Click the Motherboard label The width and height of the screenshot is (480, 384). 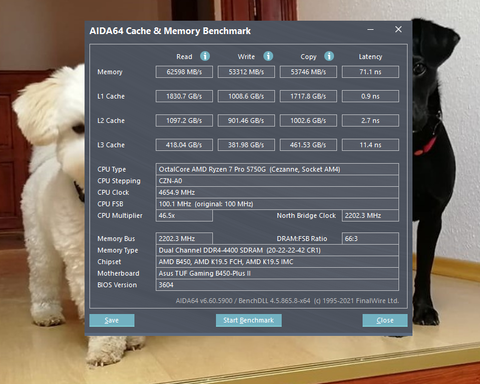point(118,273)
